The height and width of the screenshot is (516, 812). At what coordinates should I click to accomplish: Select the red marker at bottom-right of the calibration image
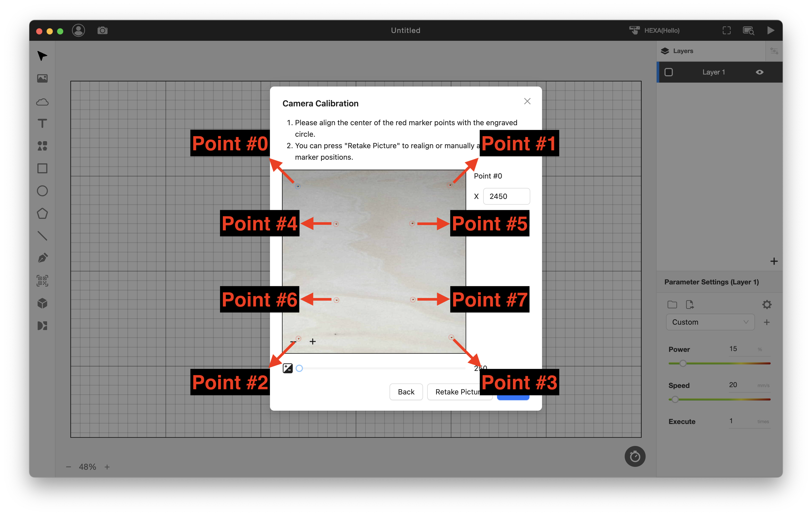click(x=451, y=337)
